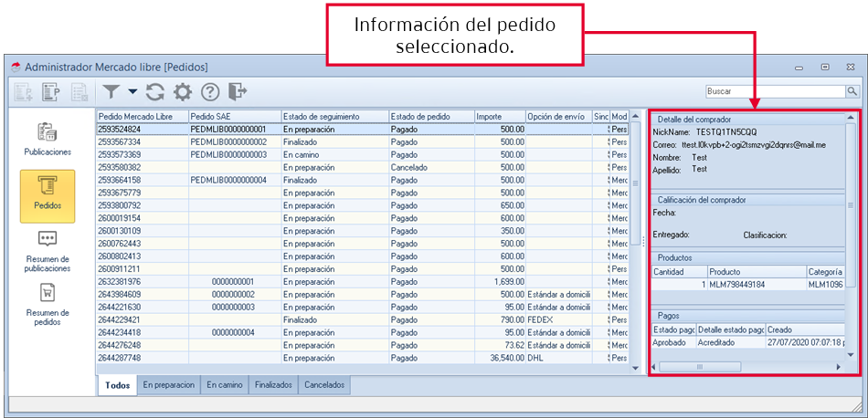Click the 1,699.00 amount cell
Screen dimensions: 868x418
500,281
